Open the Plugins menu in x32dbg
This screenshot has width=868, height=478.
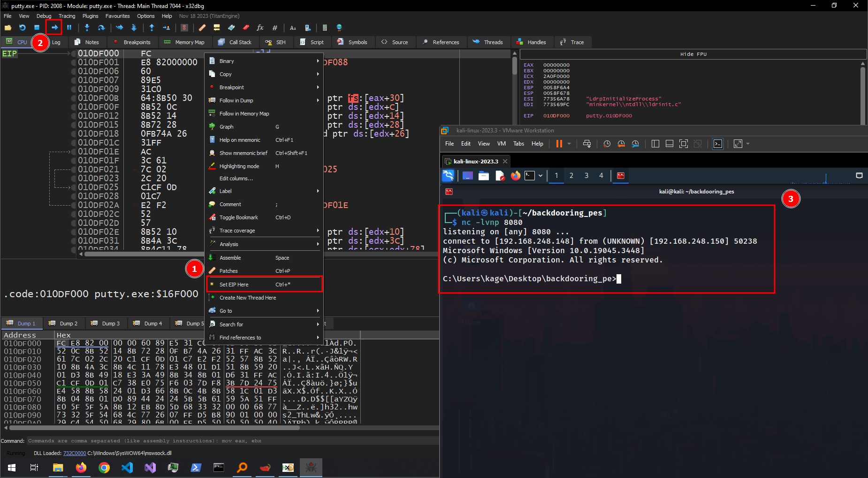point(91,16)
